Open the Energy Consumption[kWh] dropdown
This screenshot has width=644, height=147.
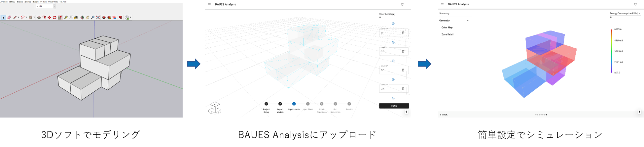point(625,14)
